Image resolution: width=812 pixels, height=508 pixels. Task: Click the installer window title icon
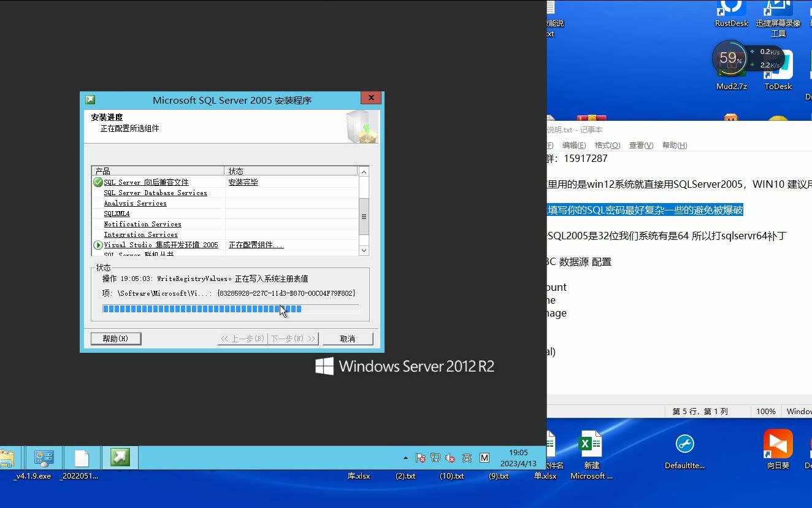90,99
